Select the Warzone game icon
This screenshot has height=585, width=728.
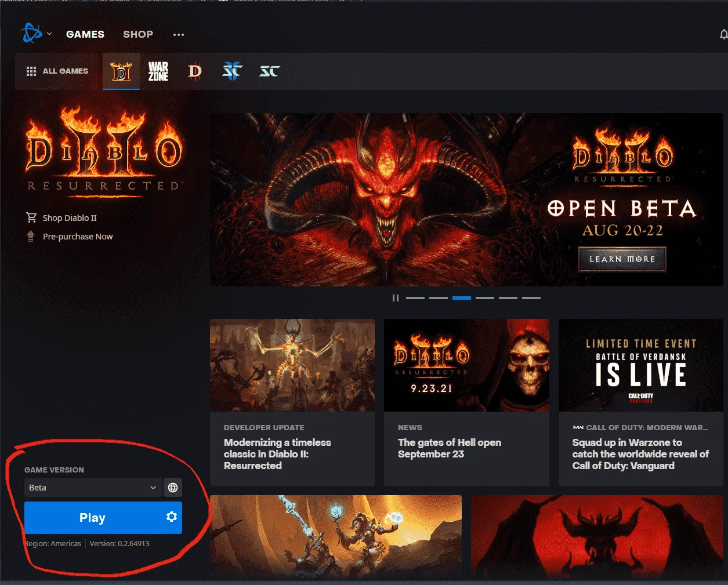158,71
